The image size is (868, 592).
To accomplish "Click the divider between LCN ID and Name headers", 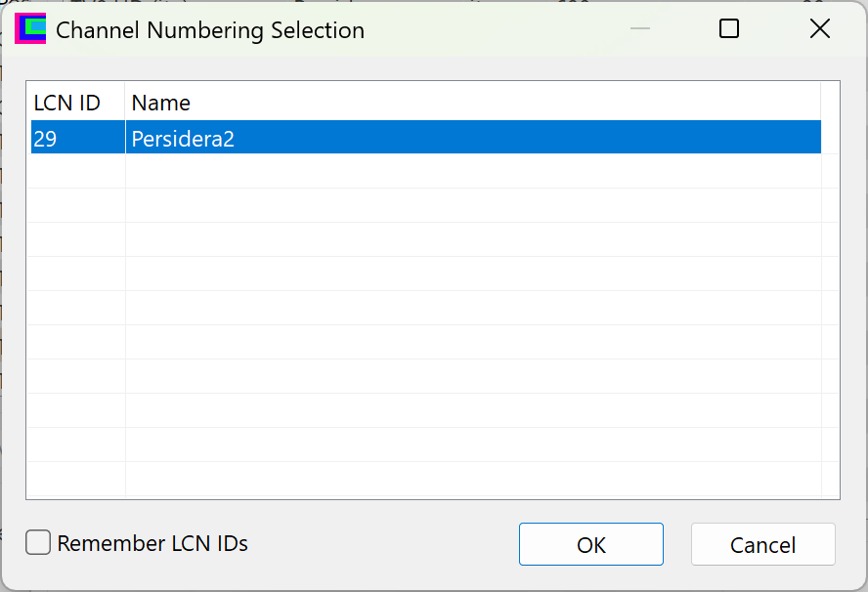I will [125, 103].
